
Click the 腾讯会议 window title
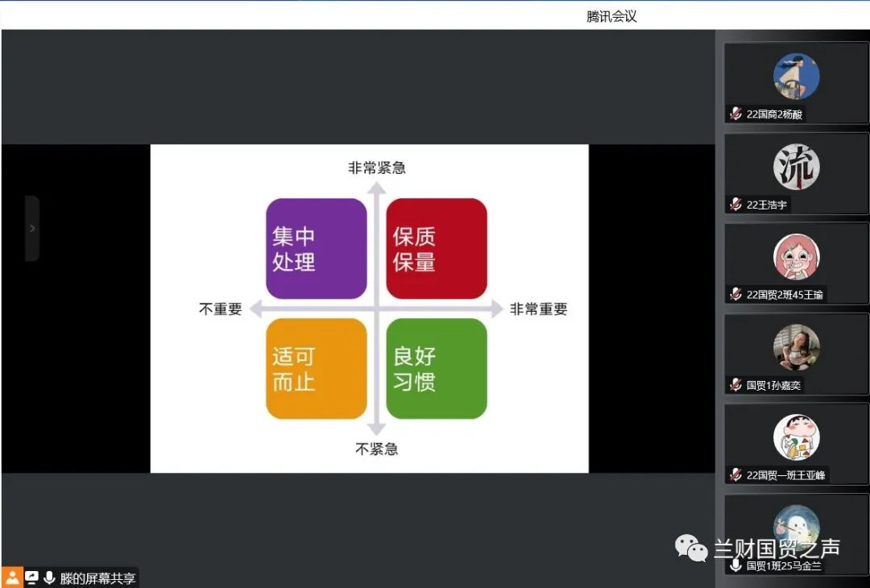click(611, 16)
